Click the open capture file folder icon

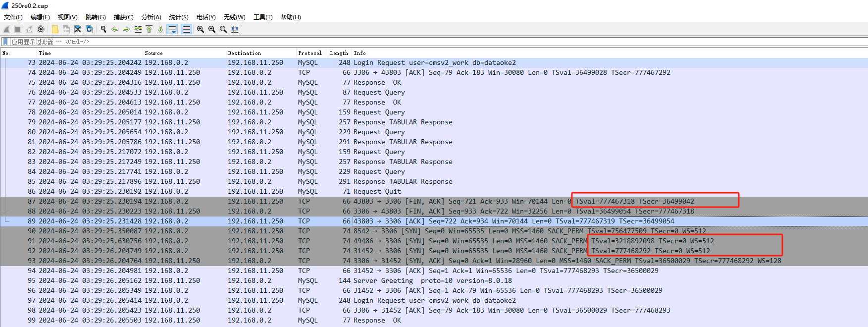tap(55, 29)
